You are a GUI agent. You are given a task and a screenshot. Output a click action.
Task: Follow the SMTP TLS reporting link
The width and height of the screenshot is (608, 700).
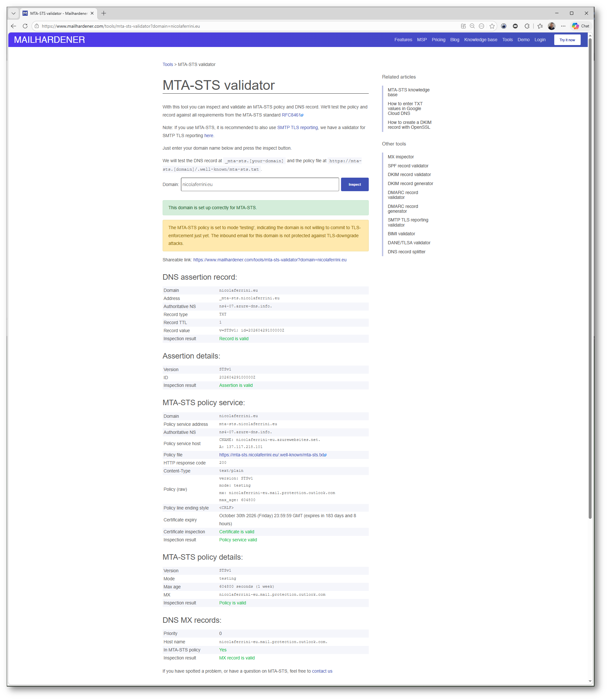click(297, 127)
